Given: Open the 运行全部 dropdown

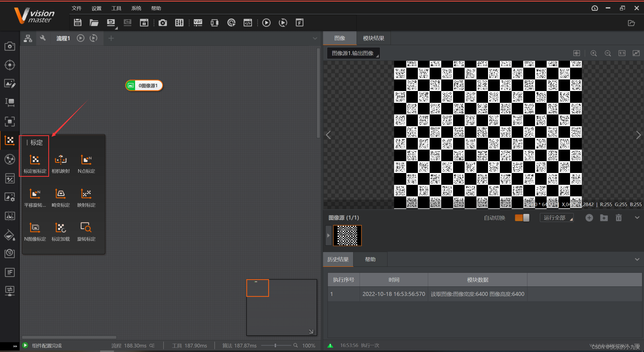Looking at the screenshot, I should tap(557, 218).
